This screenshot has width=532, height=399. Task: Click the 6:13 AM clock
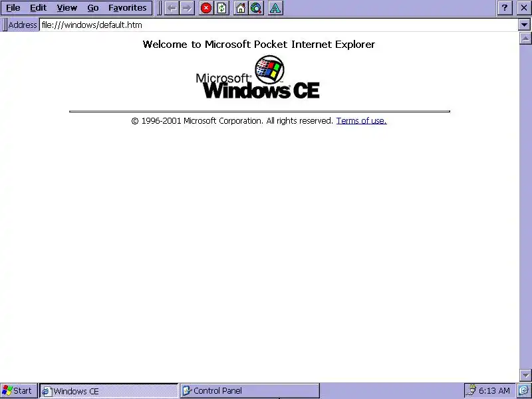(494, 391)
